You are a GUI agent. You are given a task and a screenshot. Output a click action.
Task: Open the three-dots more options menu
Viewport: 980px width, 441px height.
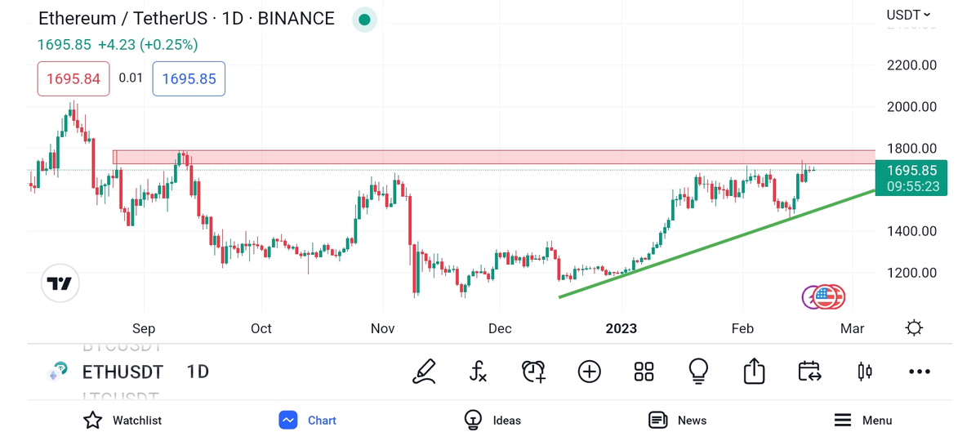pyautogui.click(x=920, y=372)
